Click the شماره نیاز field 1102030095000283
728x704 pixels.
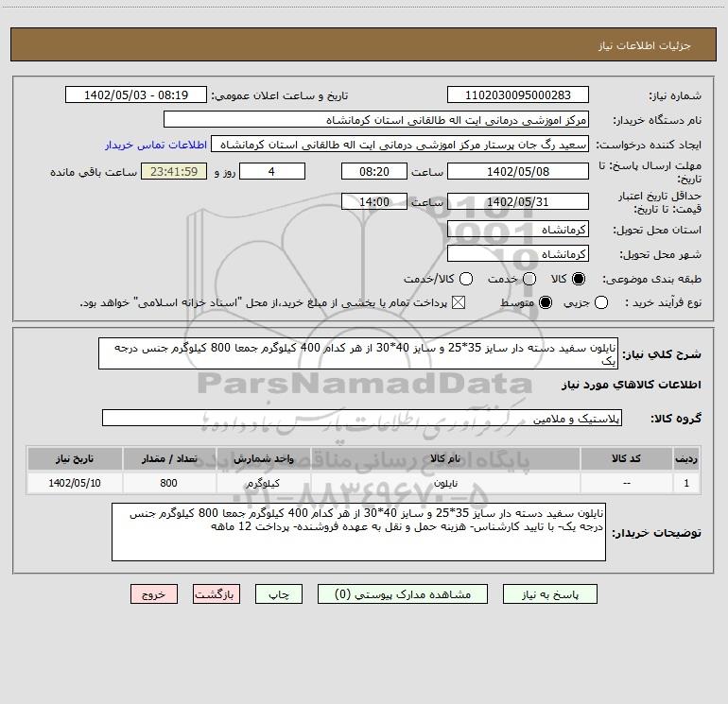pos(518,94)
